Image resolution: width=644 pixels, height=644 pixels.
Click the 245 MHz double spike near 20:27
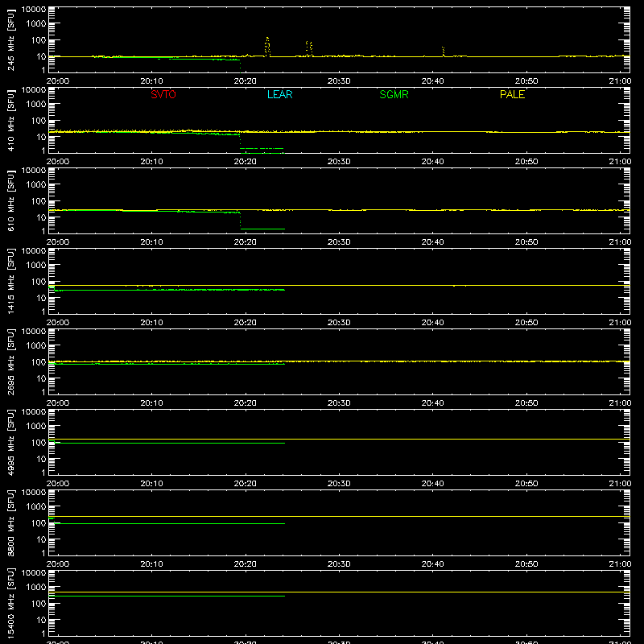[x=309, y=48]
